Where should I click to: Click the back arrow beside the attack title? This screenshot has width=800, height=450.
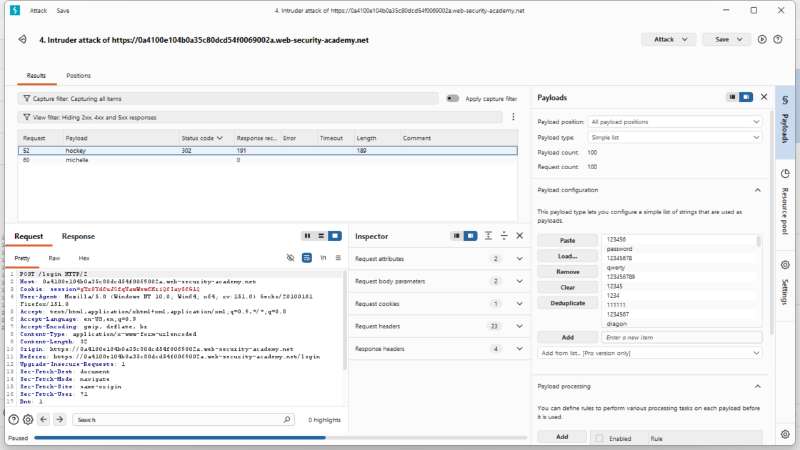[x=22, y=39]
